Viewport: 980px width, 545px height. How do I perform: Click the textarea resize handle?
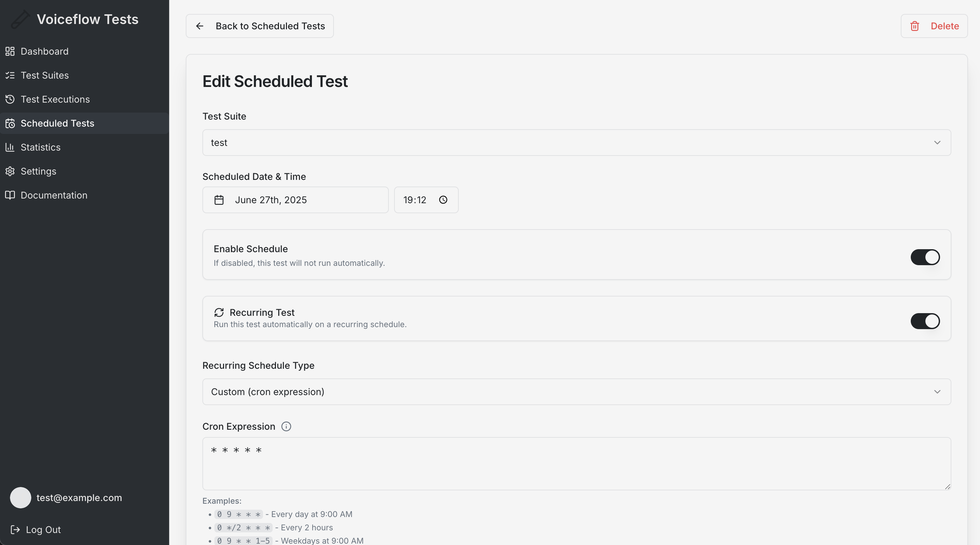[947, 486]
